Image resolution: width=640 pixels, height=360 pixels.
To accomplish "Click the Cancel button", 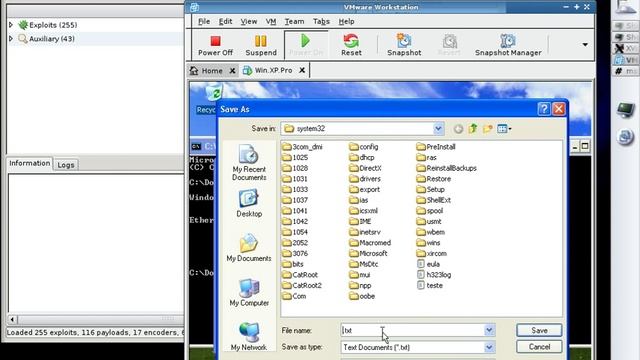I will point(539,347).
